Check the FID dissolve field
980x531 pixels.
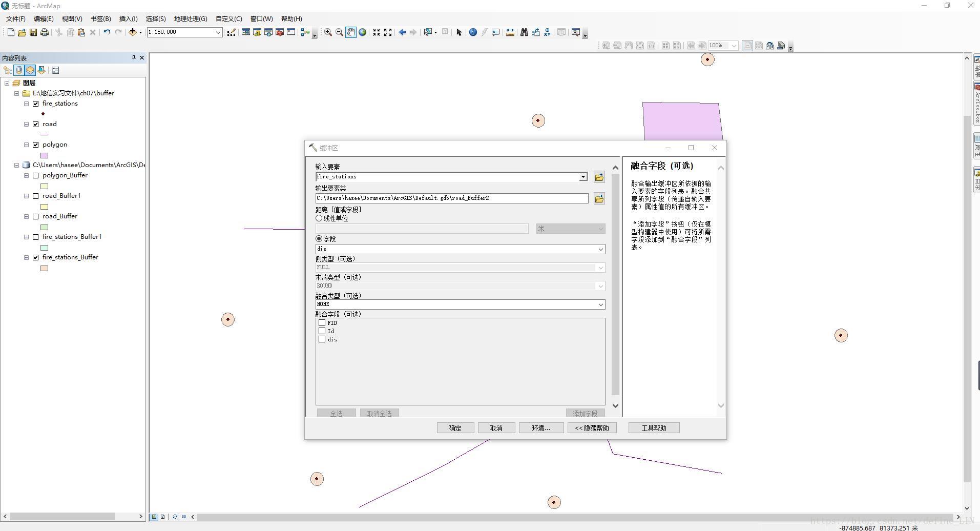click(322, 323)
